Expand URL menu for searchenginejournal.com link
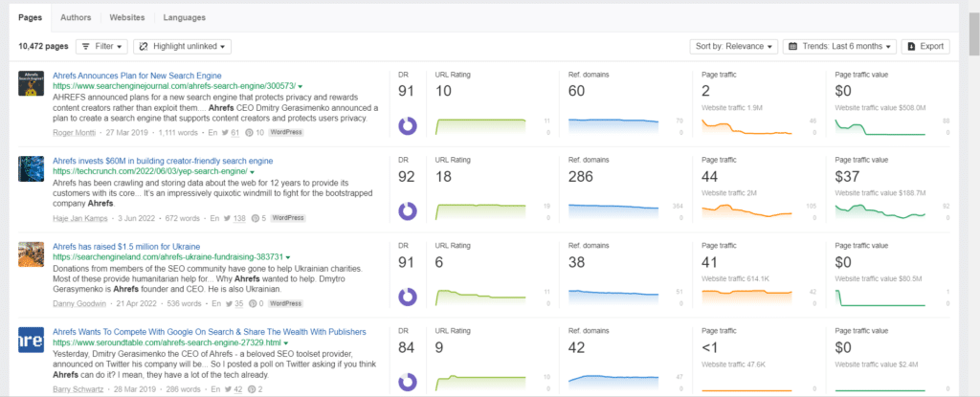The width and height of the screenshot is (980, 397). pyautogui.click(x=301, y=86)
